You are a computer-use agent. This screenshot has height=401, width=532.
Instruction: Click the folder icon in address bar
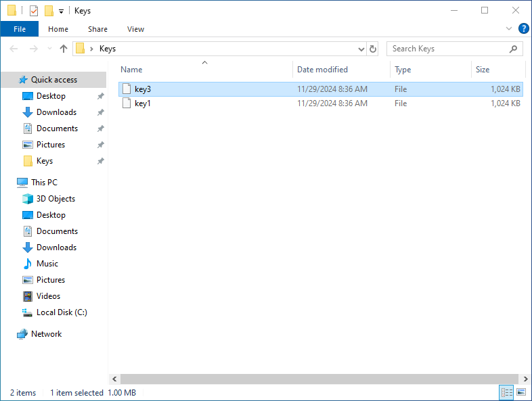(80, 49)
